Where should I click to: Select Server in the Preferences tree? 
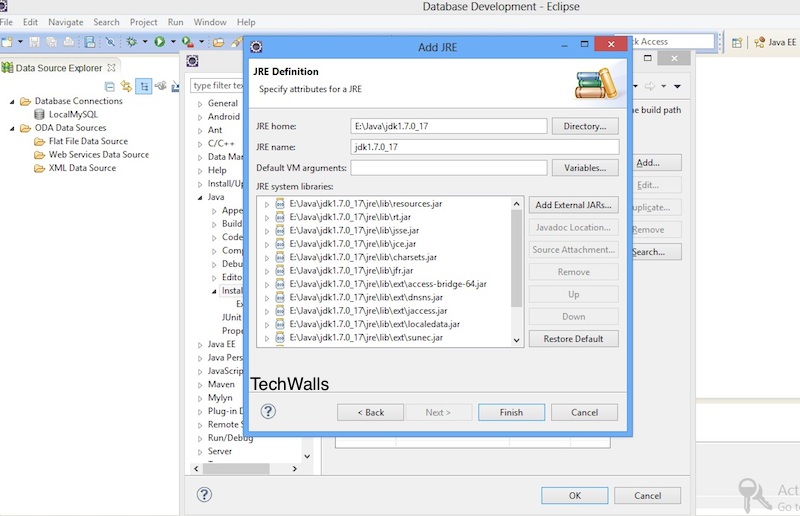[219, 451]
